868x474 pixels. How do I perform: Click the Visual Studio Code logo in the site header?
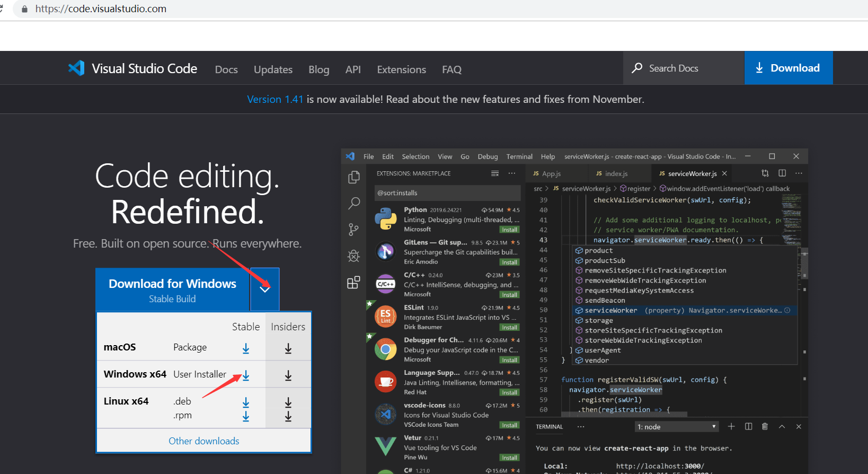[76, 68]
